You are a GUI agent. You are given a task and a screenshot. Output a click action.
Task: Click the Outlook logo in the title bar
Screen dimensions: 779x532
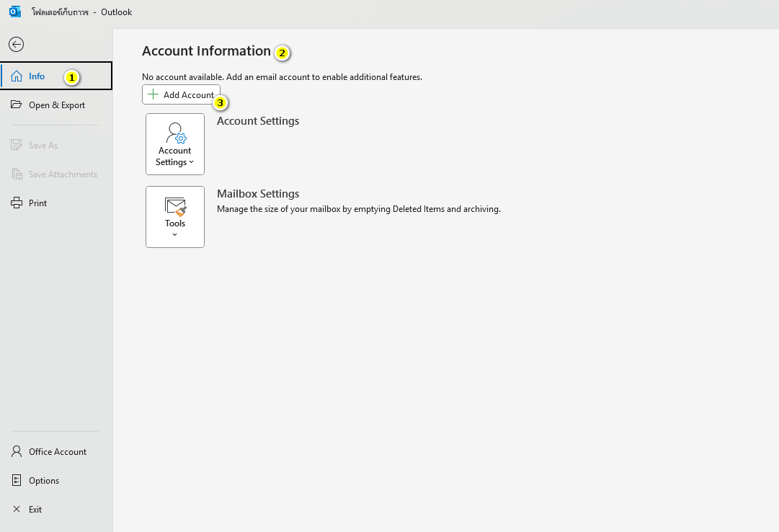pyautogui.click(x=14, y=12)
